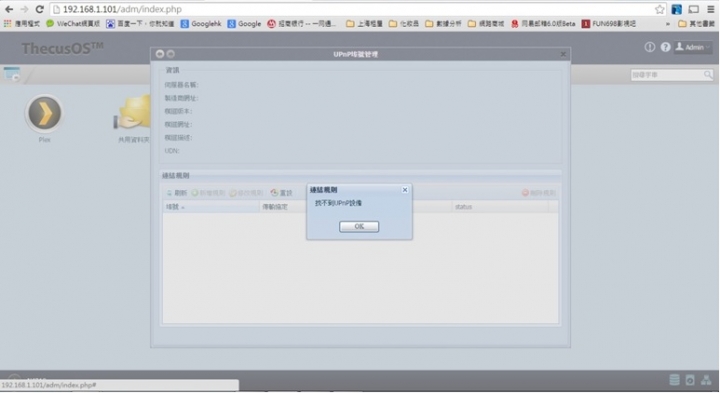Click the status column header

click(x=501, y=207)
